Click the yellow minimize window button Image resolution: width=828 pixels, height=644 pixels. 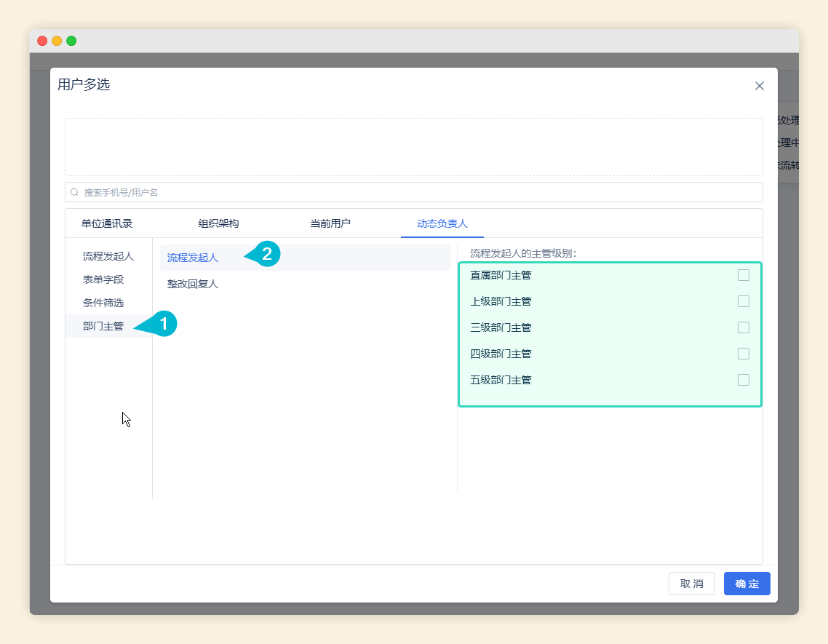click(x=57, y=41)
